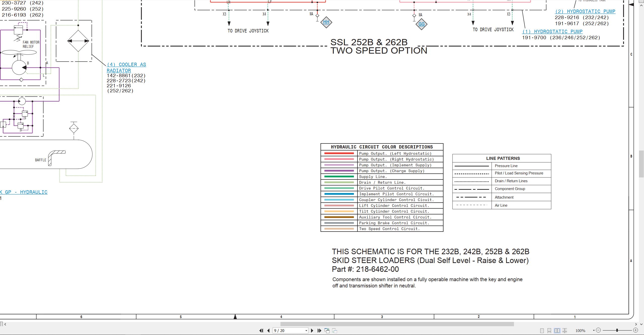Image resolution: width=644 pixels, height=335 pixels.
Task: Jump to the last page
Action: [319, 330]
